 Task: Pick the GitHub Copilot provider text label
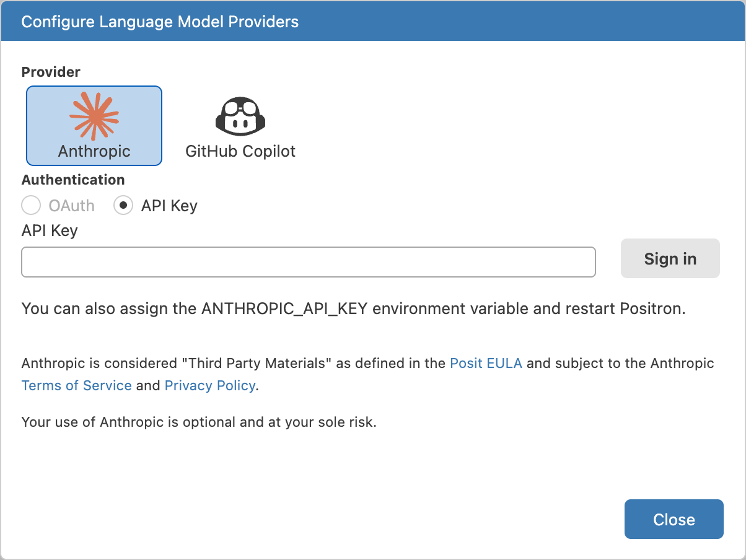point(240,151)
